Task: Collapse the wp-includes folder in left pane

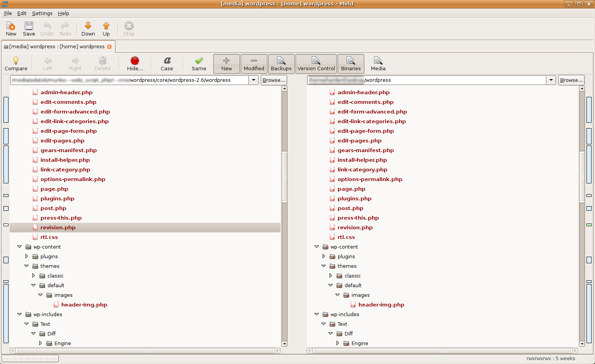Action: coord(20,314)
